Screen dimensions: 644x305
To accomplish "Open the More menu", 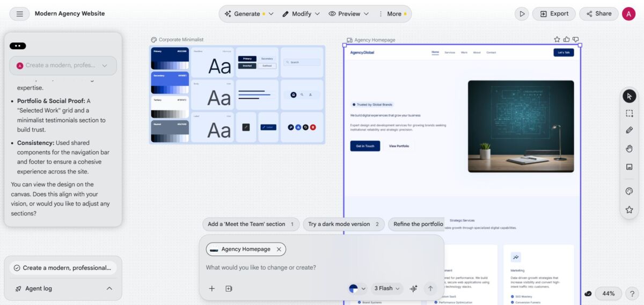I will (x=392, y=14).
